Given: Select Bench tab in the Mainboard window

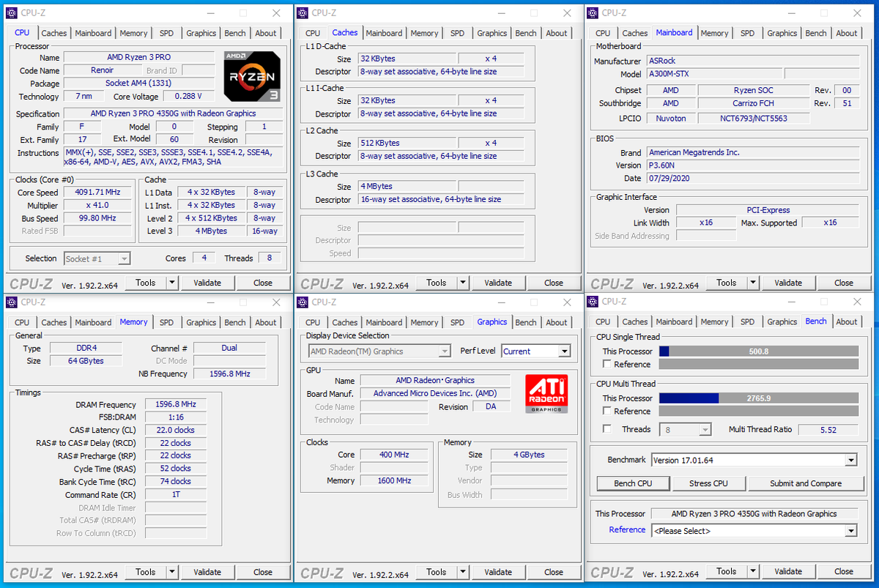Looking at the screenshot, I should click(816, 33).
